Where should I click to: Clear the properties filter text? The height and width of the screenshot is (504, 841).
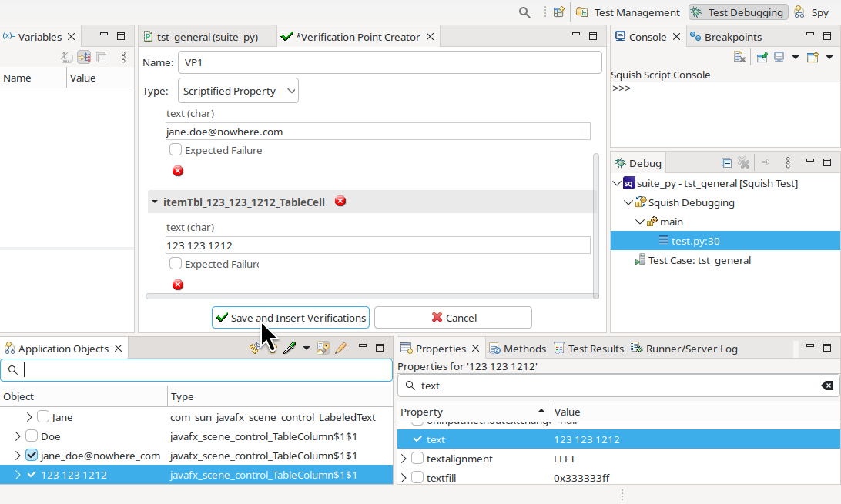826,386
